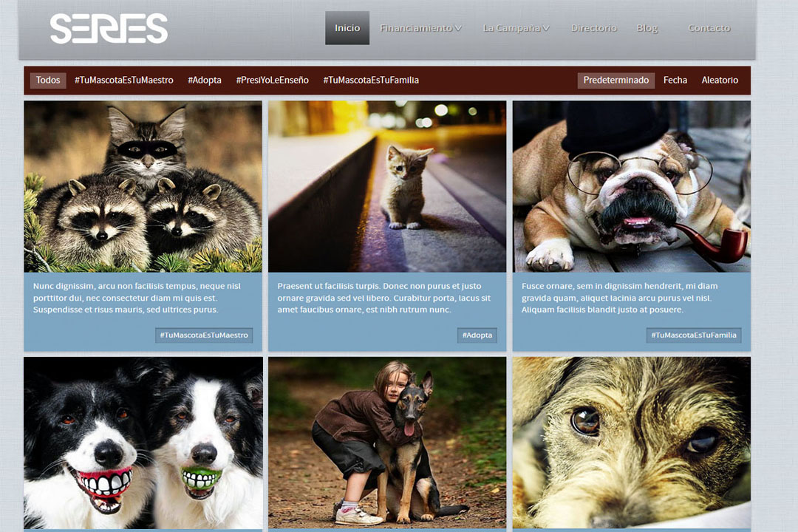
Task: Filter by #TuMascotaEsTuMaestro in the filter bar
Action: (123, 81)
